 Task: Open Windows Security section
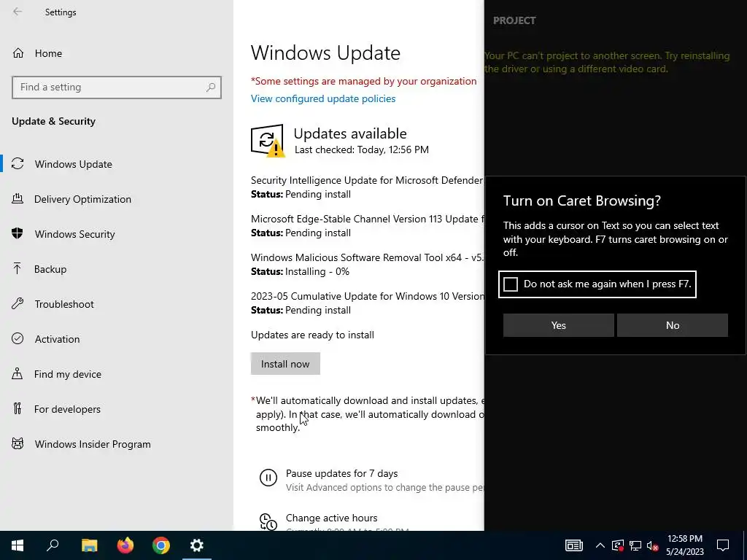point(117,234)
